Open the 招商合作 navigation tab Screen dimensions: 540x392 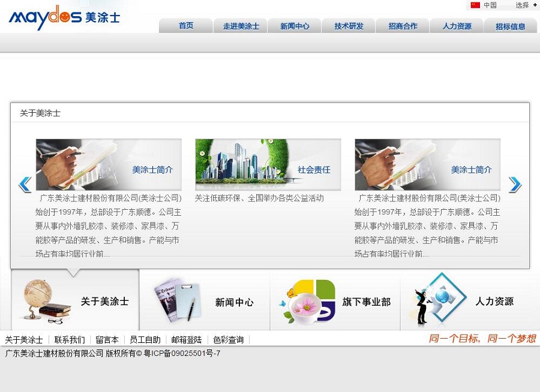[403, 26]
